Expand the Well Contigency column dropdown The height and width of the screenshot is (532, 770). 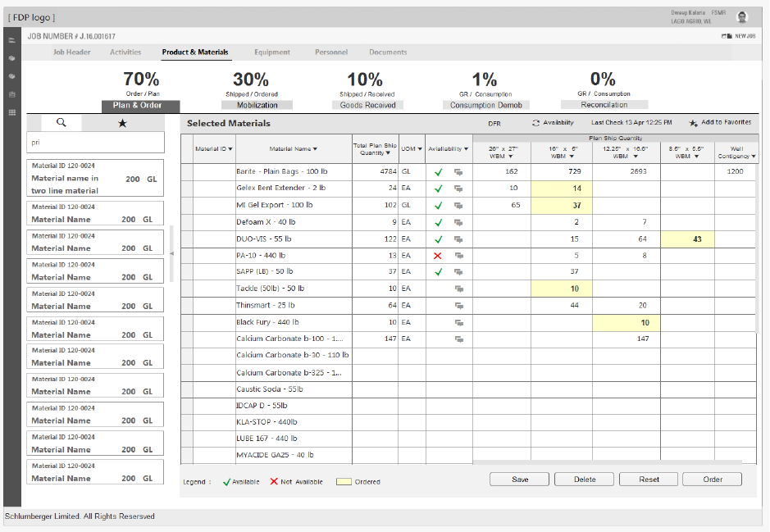pyautogui.click(x=753, y=156)
